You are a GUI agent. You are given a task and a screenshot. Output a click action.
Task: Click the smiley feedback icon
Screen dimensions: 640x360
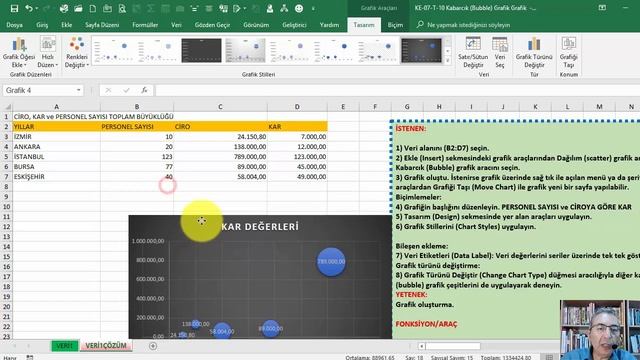(299, 8)
